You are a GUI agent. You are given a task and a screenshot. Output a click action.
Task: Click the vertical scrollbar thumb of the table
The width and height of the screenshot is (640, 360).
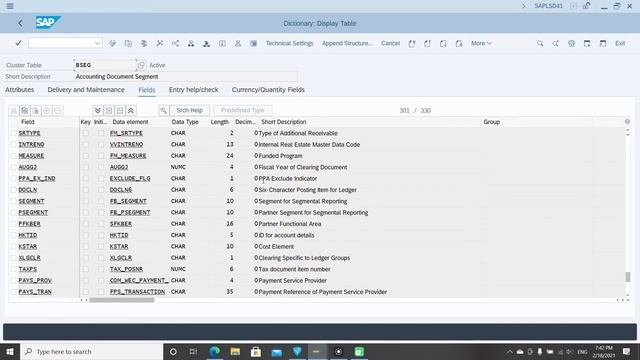628,277
